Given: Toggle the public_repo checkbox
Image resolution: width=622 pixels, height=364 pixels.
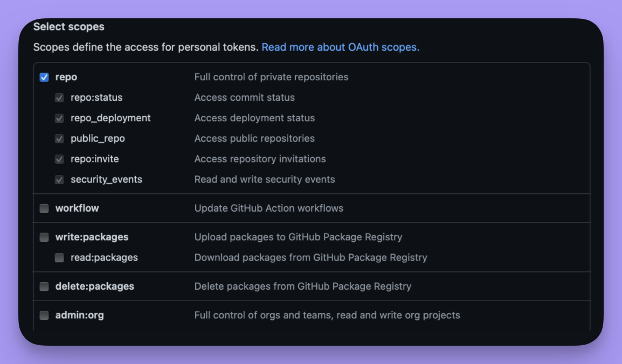Looking at the screenshot, I should (x=59, y=138).
